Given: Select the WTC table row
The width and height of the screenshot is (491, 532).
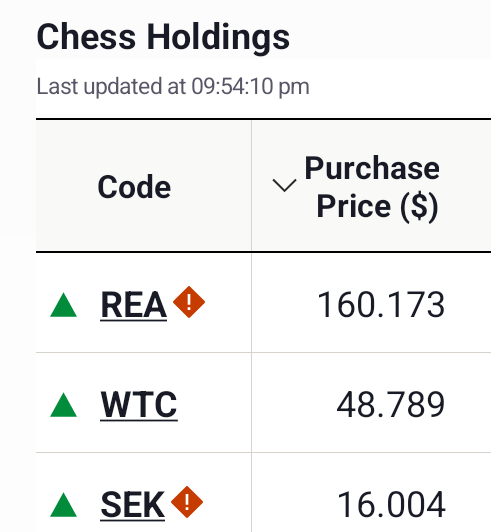Looking at the screenshot, I should click(x=263, y=403).
